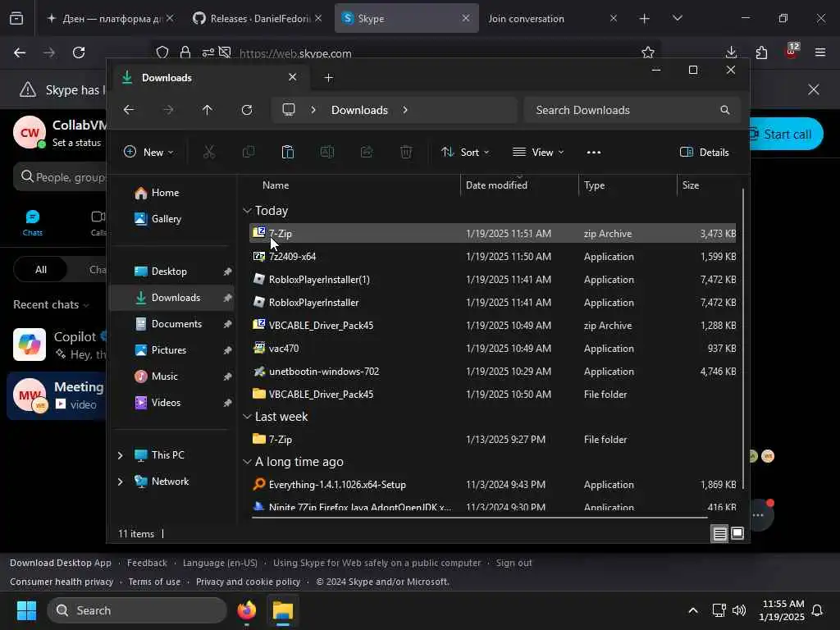
Task: Open the Sort dropdown
Action: (x=465, y=152)
